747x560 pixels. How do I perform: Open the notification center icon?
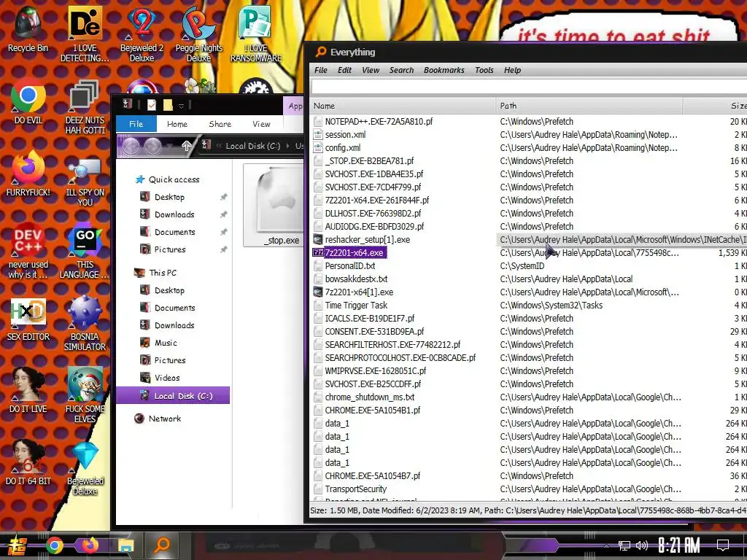723,545
